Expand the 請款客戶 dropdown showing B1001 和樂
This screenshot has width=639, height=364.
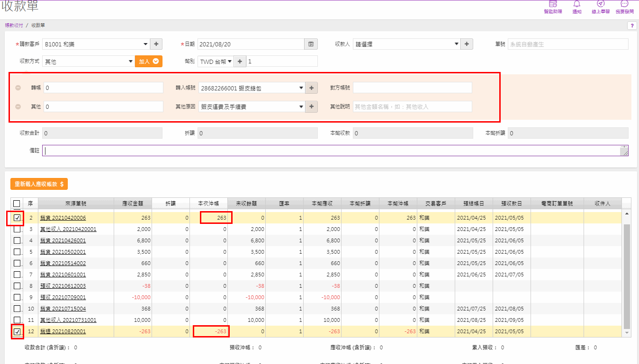[x=96, y=44]
